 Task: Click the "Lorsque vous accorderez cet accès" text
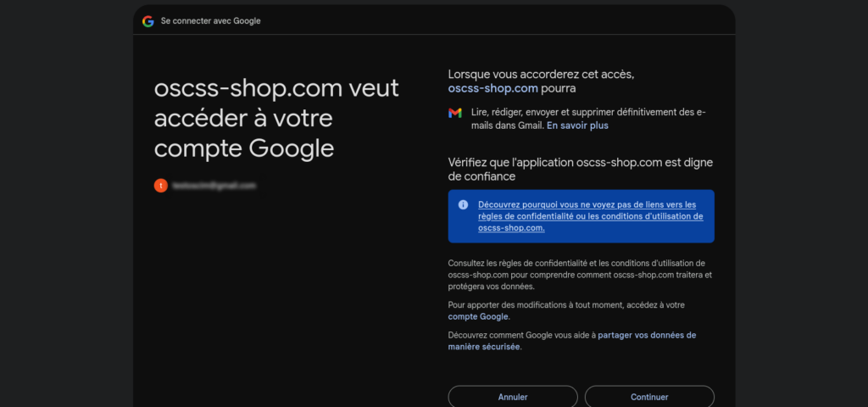click(541, 74)
